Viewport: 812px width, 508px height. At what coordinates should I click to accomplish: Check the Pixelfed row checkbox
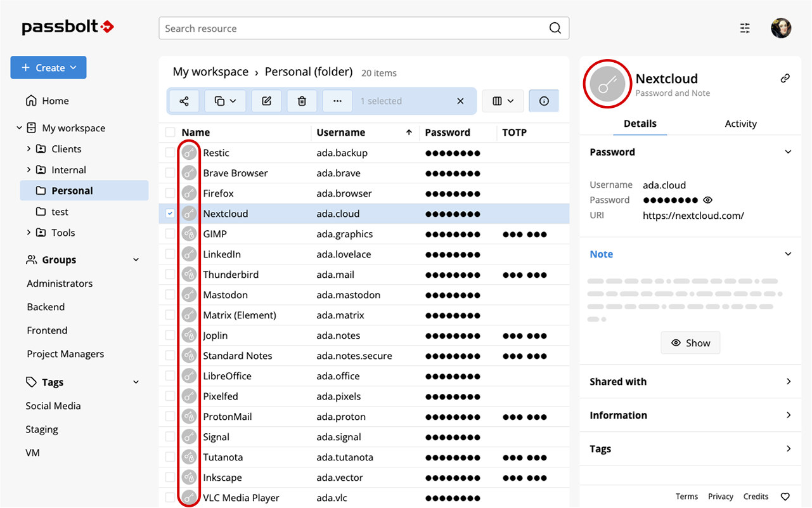click(170, 396)
